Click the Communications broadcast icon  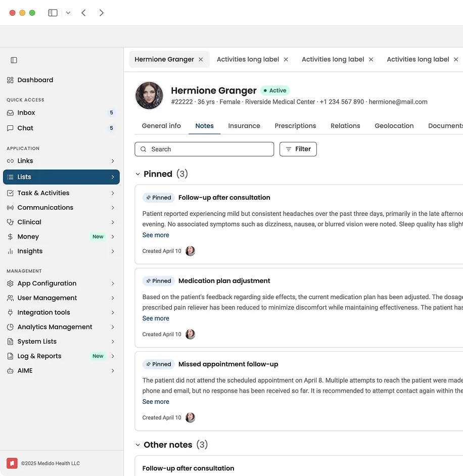click(10, 208)
